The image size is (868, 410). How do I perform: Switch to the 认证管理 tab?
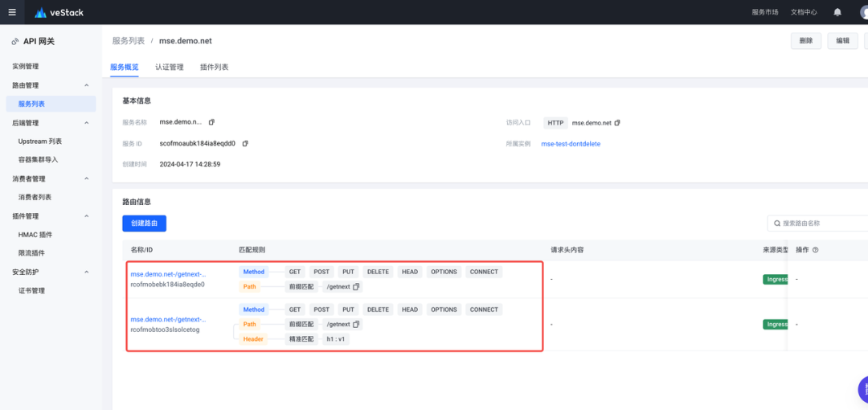[170, 67]
